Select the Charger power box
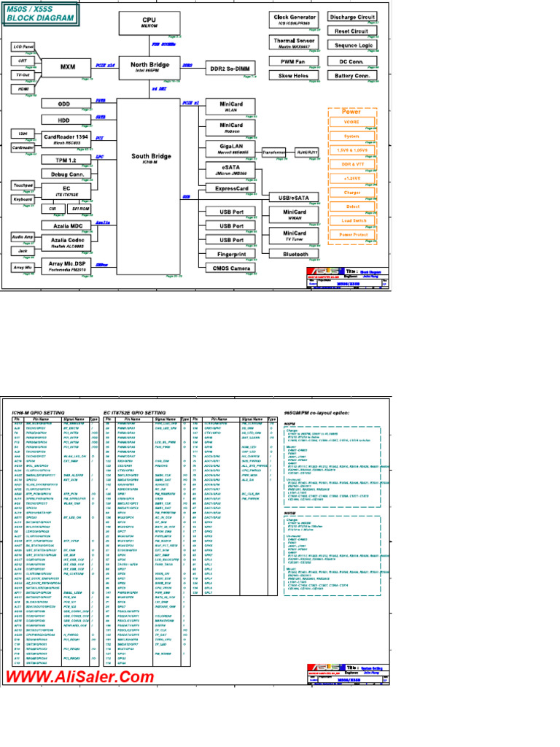Viewport: 560px width, 747px height. click(352, 193)
